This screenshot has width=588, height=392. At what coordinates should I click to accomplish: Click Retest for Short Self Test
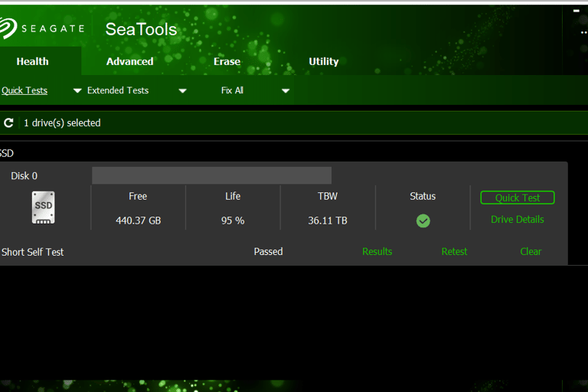click(454, 251)
